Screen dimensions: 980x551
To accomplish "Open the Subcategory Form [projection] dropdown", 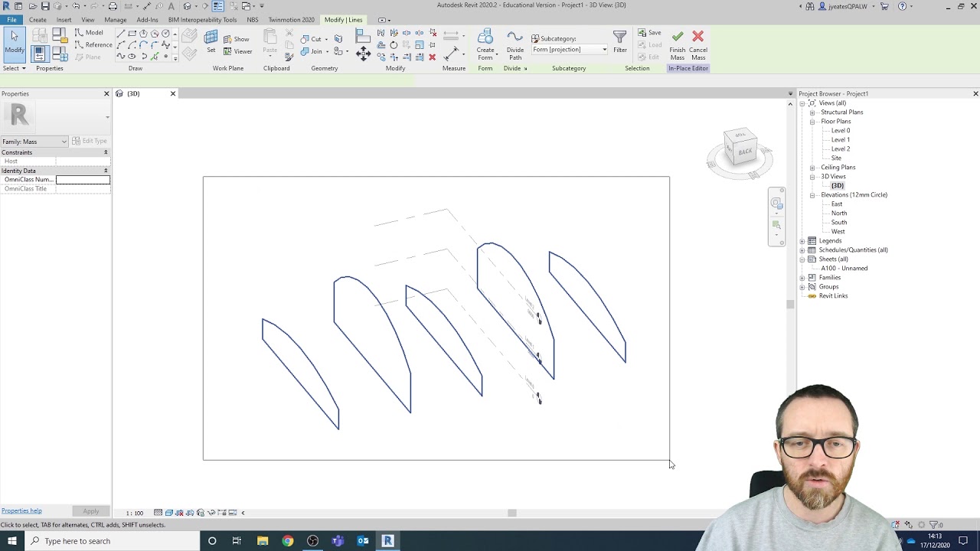I will [570, 50].
